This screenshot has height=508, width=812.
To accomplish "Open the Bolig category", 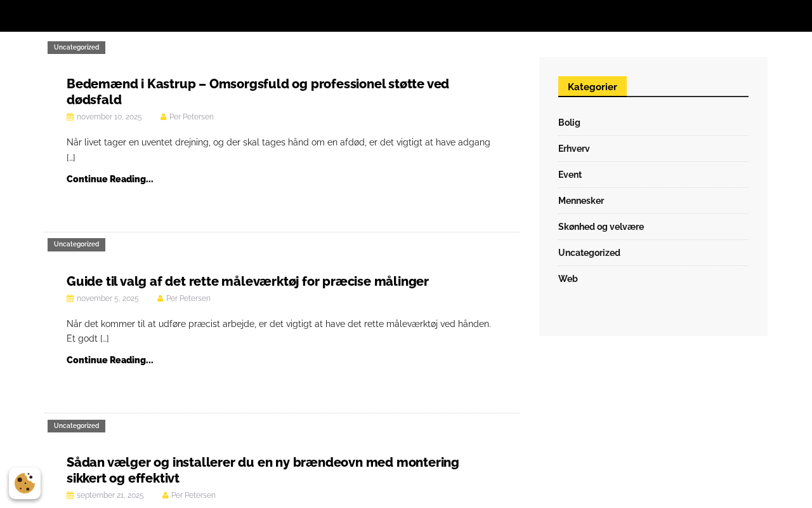I will pyautogui.click(x=569, y=123).
